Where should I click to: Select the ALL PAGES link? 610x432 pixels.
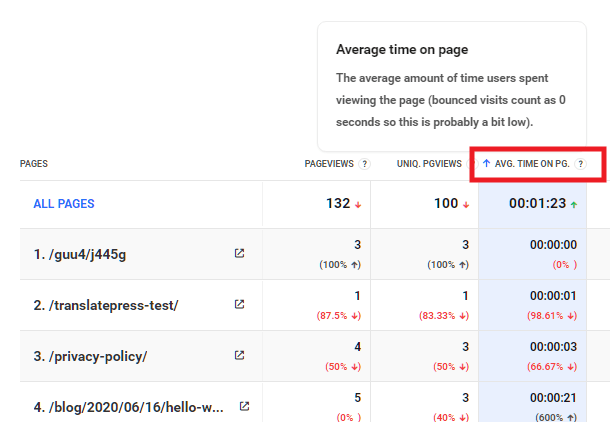click(x=64, y=204)
